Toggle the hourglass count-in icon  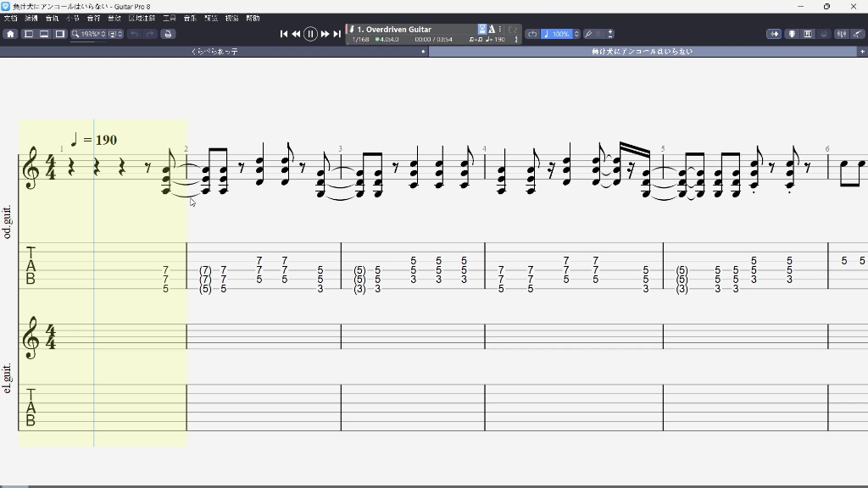(x=482, y=30)
